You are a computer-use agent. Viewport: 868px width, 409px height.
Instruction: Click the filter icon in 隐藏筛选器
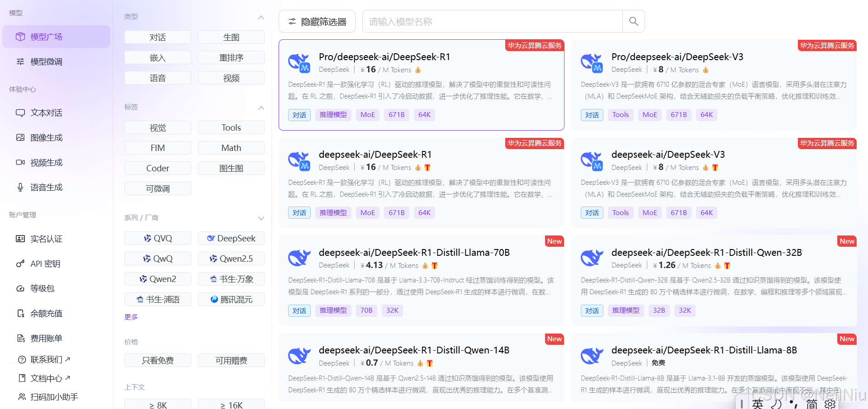(x=292, y=21)
